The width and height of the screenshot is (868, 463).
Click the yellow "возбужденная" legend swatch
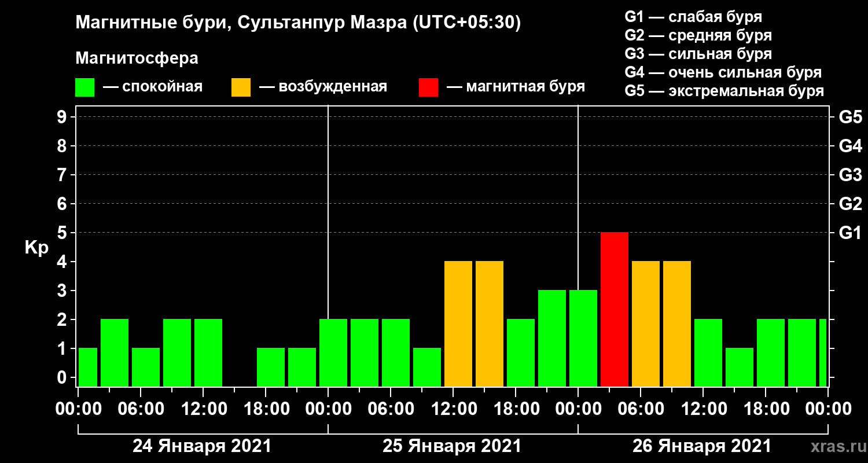[241, 87]
